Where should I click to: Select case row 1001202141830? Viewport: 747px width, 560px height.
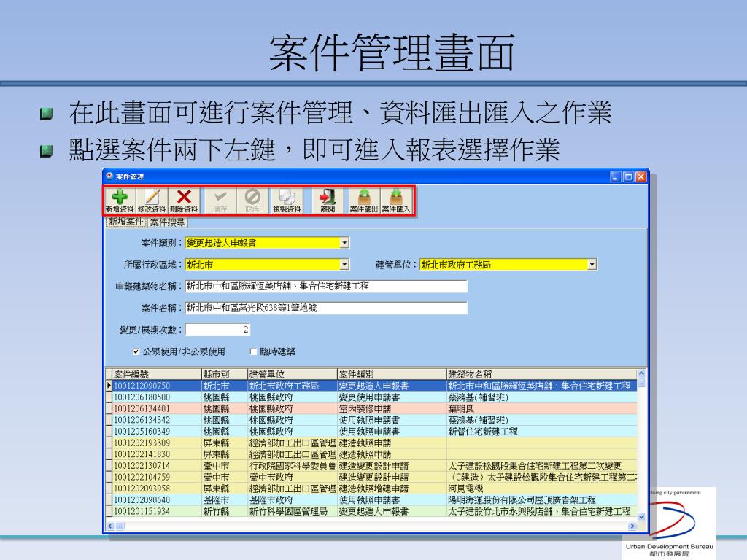click(x=371, y=454)
